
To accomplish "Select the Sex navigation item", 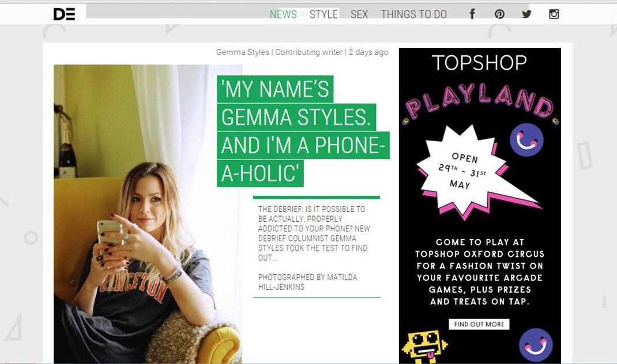I will 359,14.
